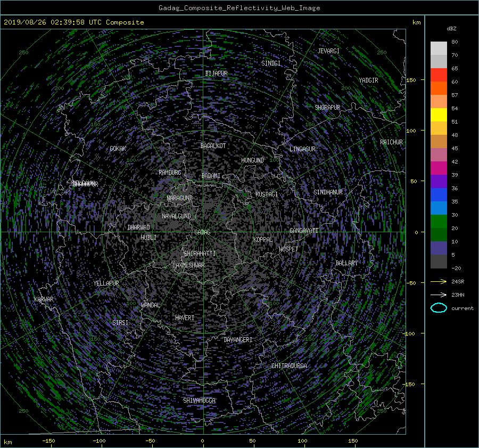Click the RAMDURG city label
Screen dimensions: 479x448
coord(170,173)
